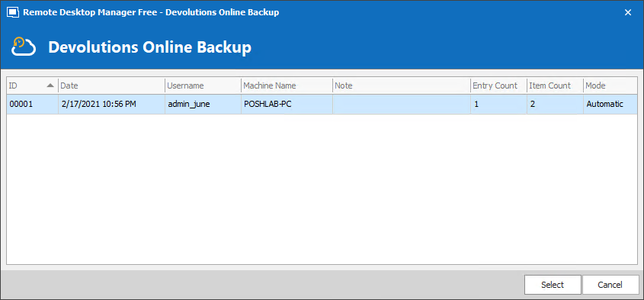
Task: Sort by the Mode column header
Action: click(610, 85)
